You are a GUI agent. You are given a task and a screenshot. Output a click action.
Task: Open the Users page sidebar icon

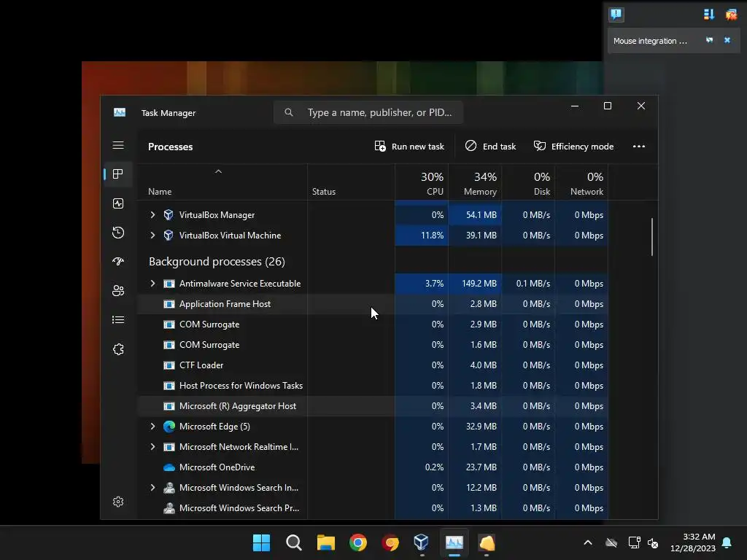click(118, 290)
